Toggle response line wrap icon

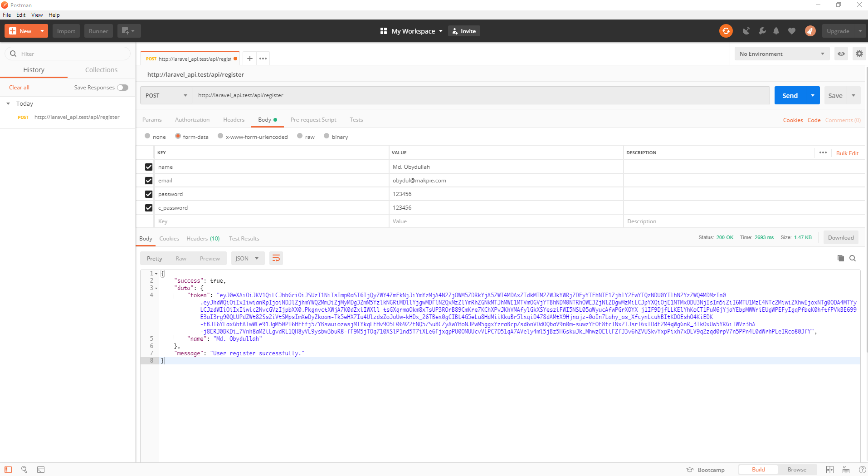(276, 258)
